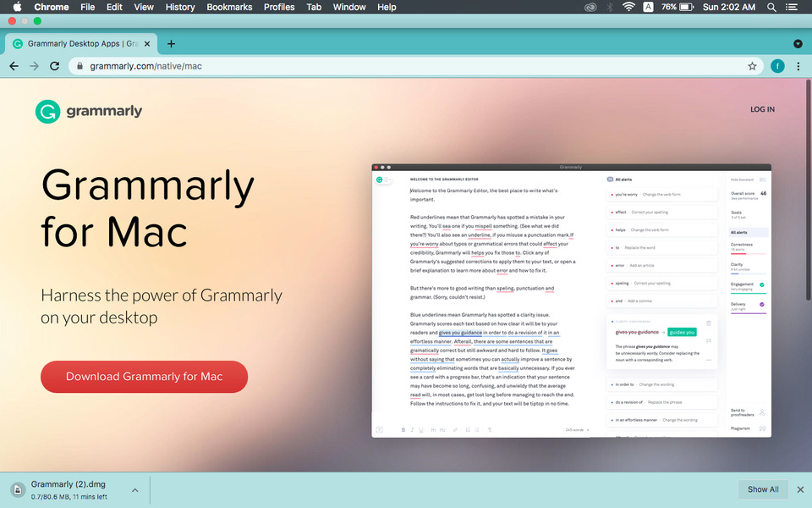Close the downloads bar
Viewport: 812px width, 508px height.
coord(800,489)
